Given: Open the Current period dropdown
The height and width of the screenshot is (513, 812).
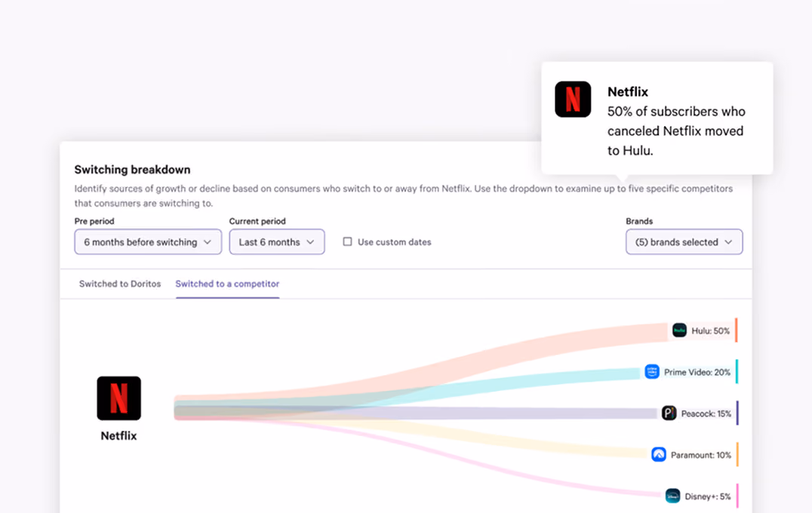Looking at the screenshot, I should (x=277, y=241).
